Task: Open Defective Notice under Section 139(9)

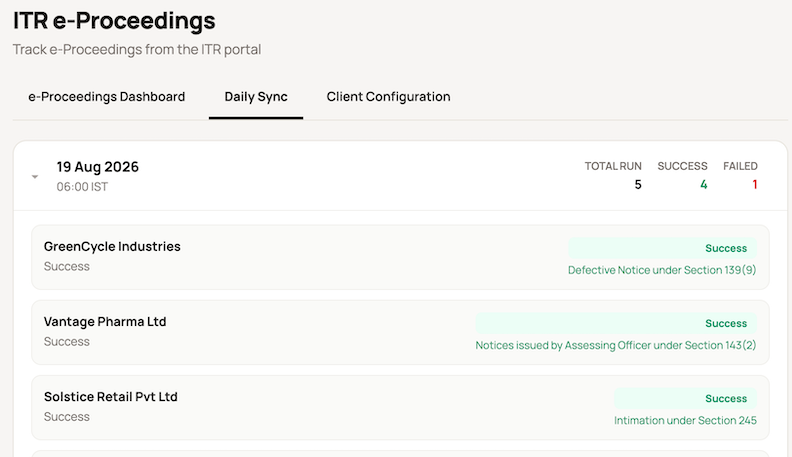Action: [x=662, y=270]
